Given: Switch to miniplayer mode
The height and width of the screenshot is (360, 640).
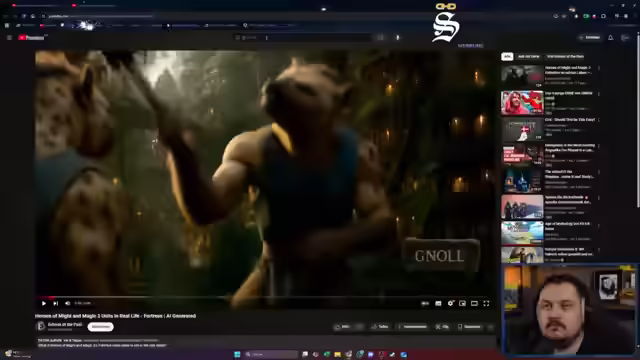Looking at the screenshot, I should click(462, 303).
